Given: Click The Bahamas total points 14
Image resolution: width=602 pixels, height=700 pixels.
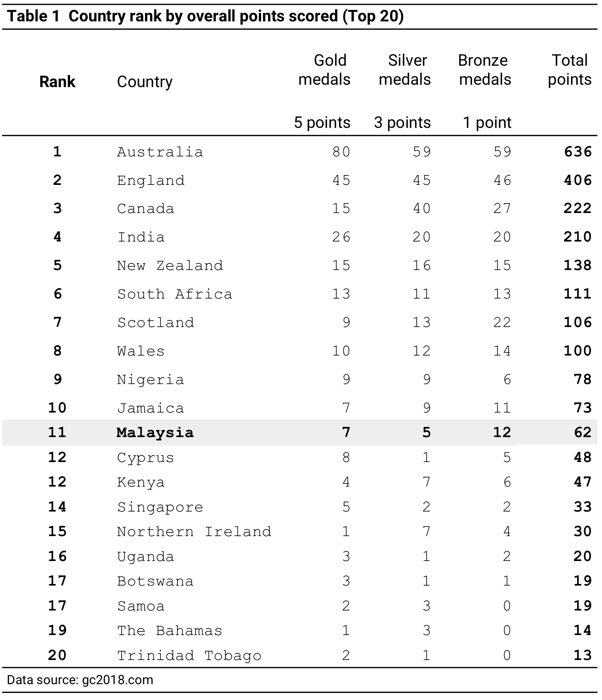Looking at the screenshot, I should pyautogui.click(x=583, y=631).
